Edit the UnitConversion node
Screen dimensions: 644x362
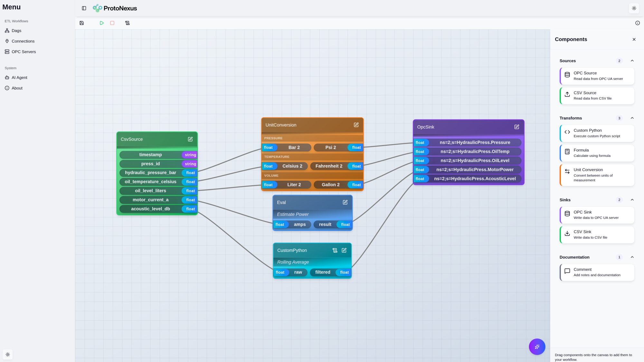[x=356, y=125]
